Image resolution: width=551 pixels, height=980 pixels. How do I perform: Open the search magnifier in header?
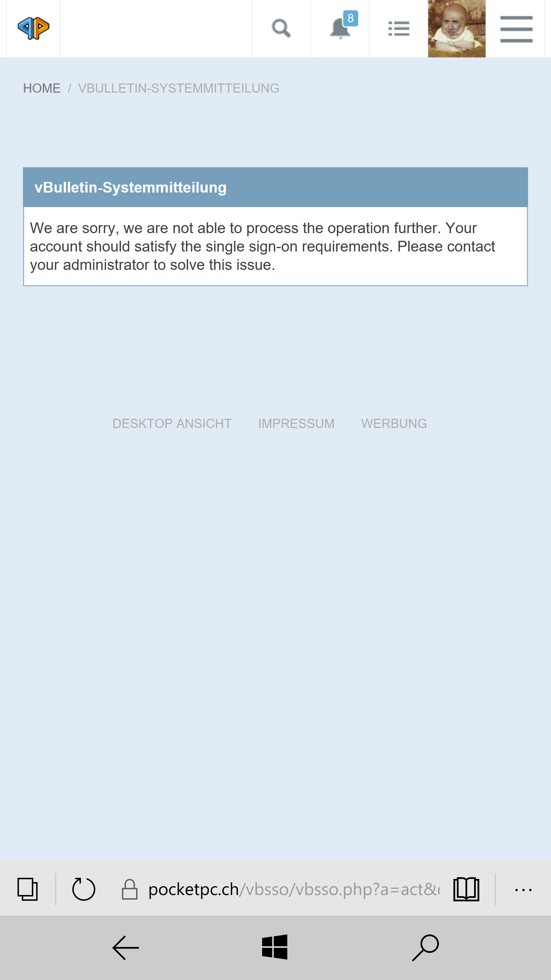(x=281, y=28)
